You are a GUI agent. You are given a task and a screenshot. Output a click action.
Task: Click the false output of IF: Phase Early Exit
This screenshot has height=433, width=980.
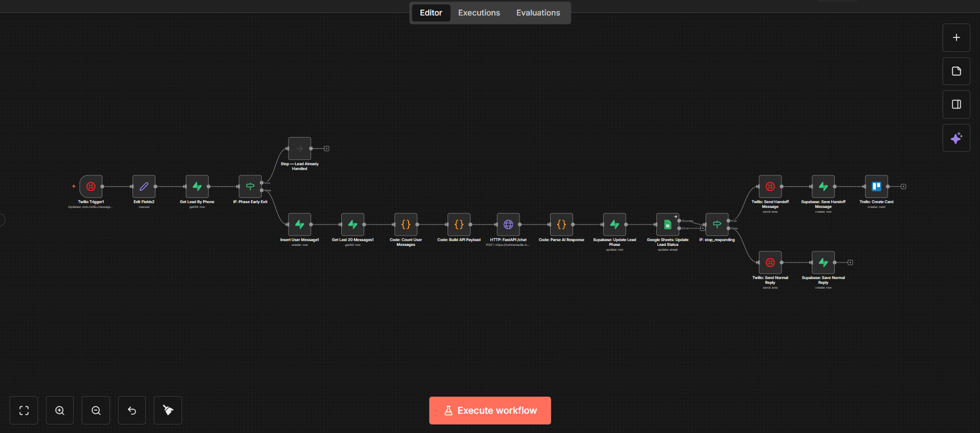point(262,190)
